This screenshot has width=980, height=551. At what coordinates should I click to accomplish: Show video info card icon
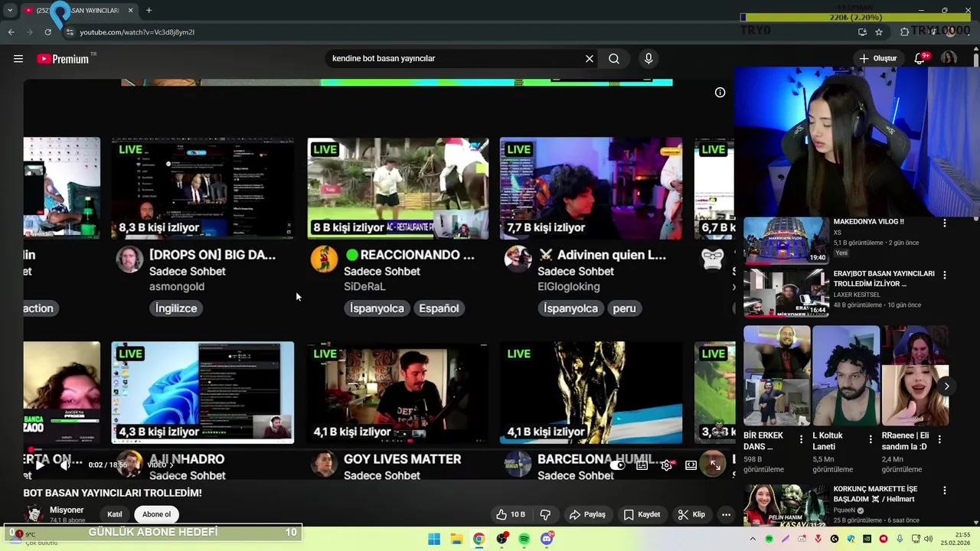point(720,93)
